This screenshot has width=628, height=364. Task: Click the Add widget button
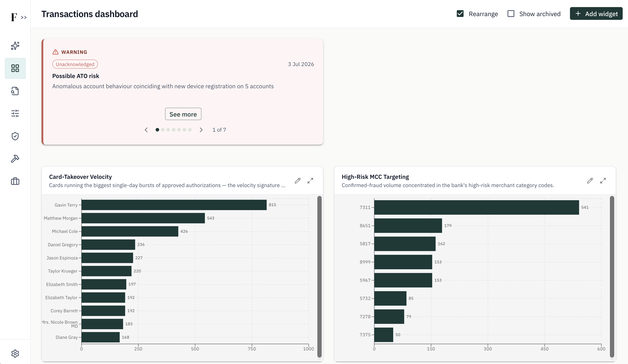pos(596,14)
